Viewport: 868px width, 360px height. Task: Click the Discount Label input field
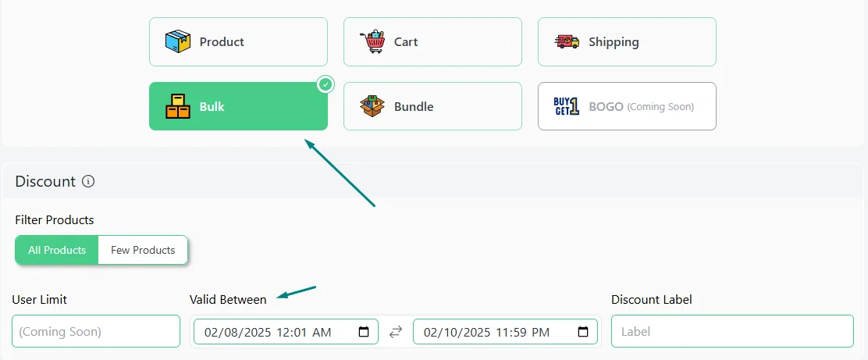732,331
